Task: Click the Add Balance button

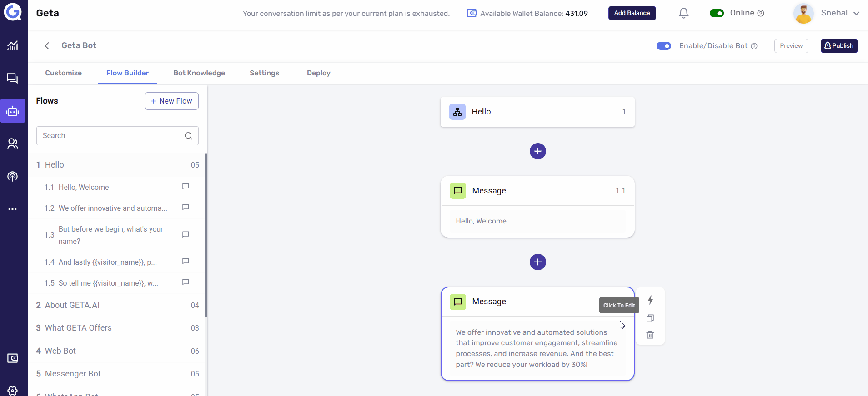Action: point(632,13)
